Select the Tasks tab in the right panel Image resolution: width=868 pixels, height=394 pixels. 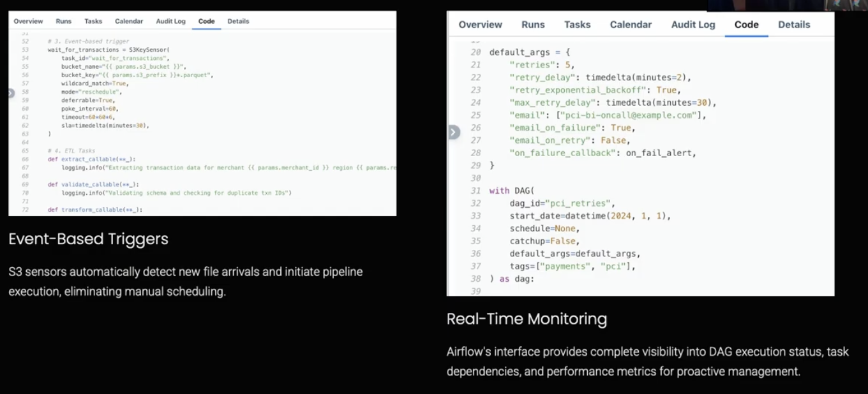pos(577,25)
